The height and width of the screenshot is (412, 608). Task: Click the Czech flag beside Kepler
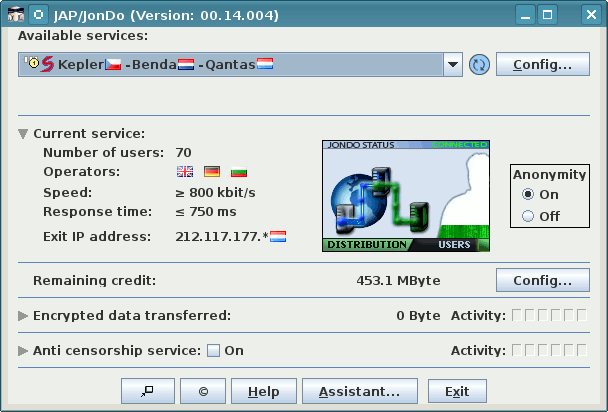[x=113, y=64]
